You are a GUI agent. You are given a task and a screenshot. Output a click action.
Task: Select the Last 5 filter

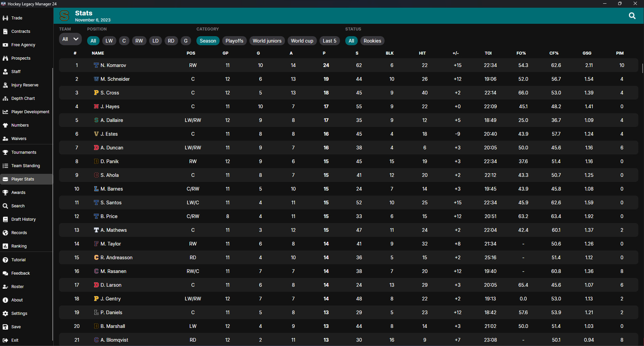tap(329, 41)
